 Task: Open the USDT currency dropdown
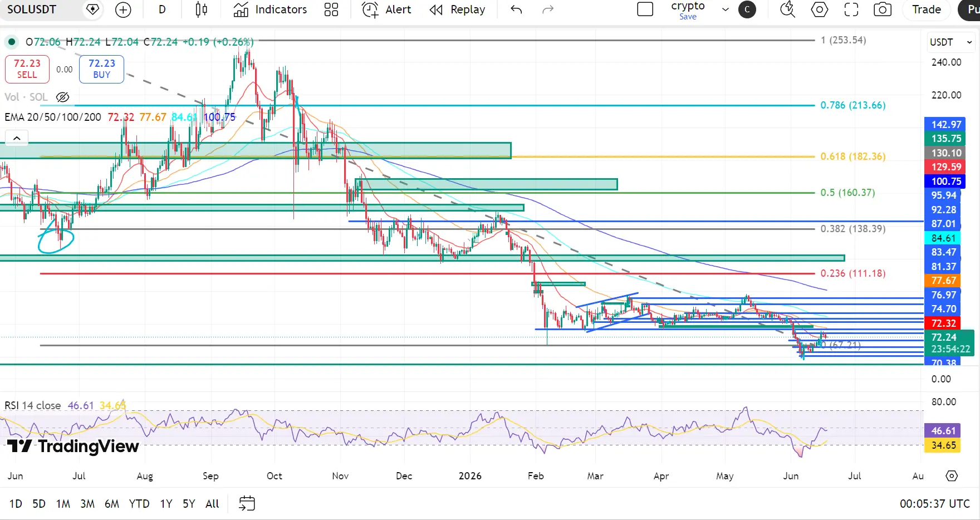950,42
